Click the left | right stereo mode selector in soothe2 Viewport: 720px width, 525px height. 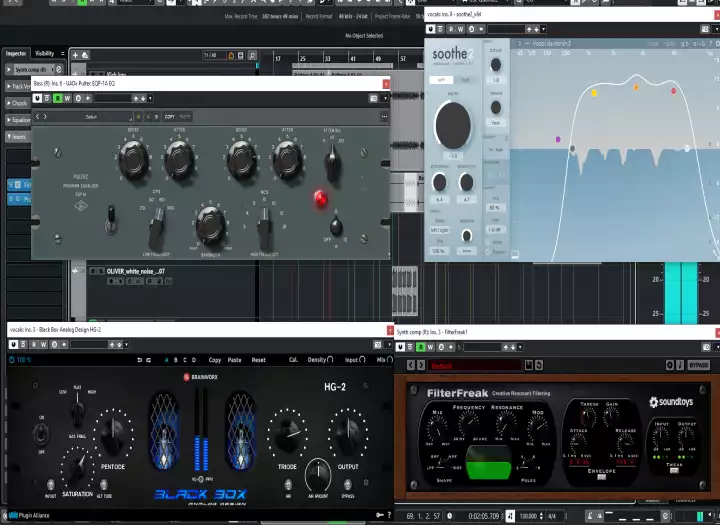click(439, 230)
